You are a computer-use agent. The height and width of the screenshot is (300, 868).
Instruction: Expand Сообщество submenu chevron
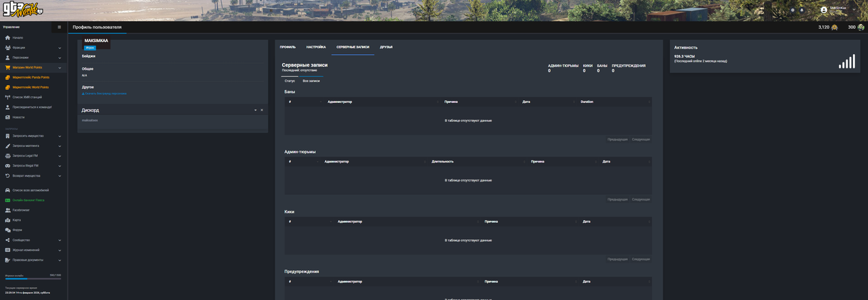click(60, 240)
